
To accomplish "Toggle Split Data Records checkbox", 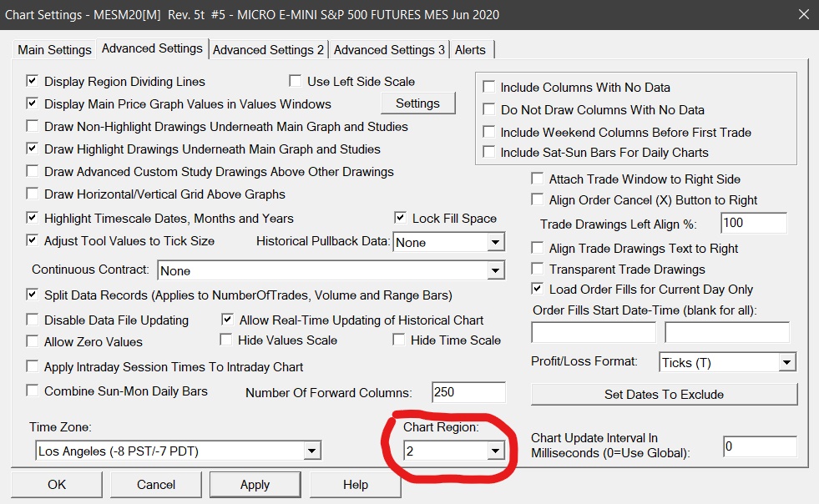I will (33, 295).
